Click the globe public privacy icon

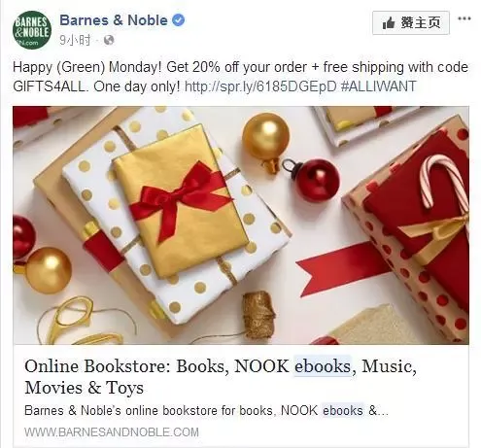(109, 40)
